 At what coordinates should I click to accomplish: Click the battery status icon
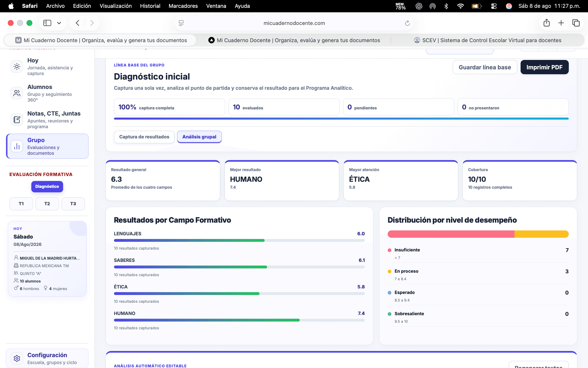coord(477,6)
